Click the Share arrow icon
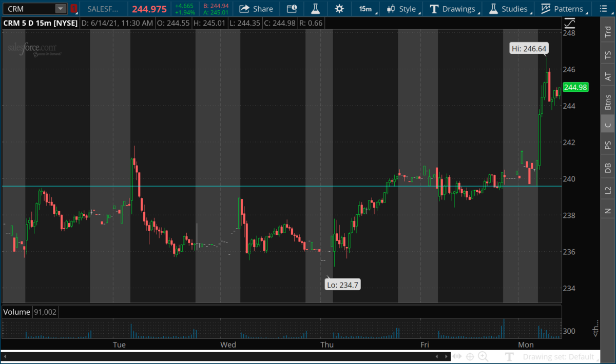 [x=244, y=9]
